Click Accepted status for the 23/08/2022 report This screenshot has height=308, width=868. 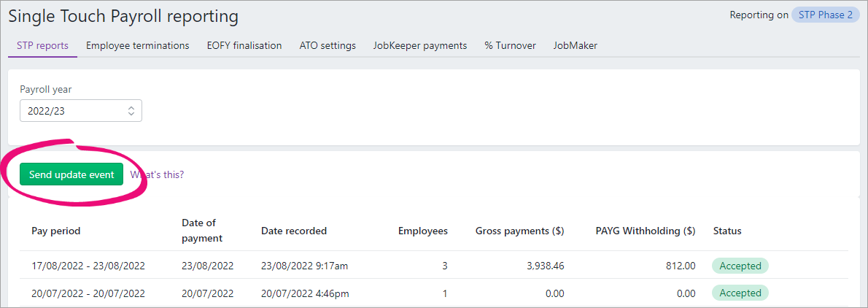click(740, 266)
